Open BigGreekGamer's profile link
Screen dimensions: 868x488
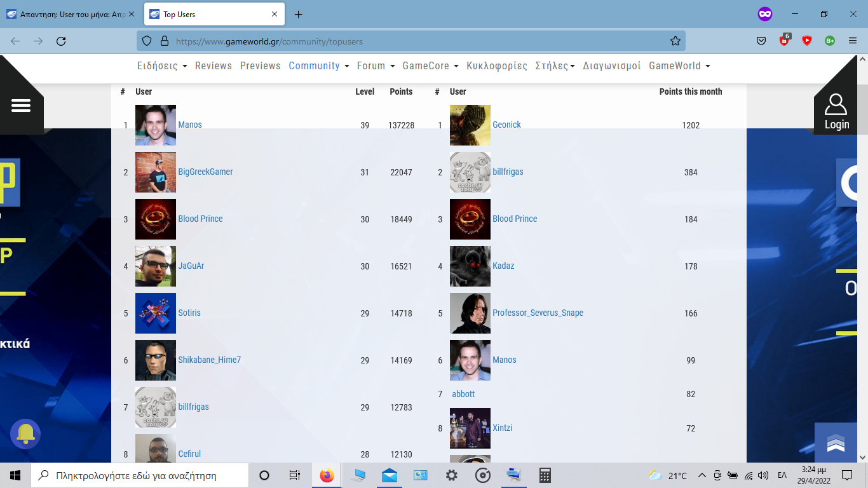click(205, 172)
